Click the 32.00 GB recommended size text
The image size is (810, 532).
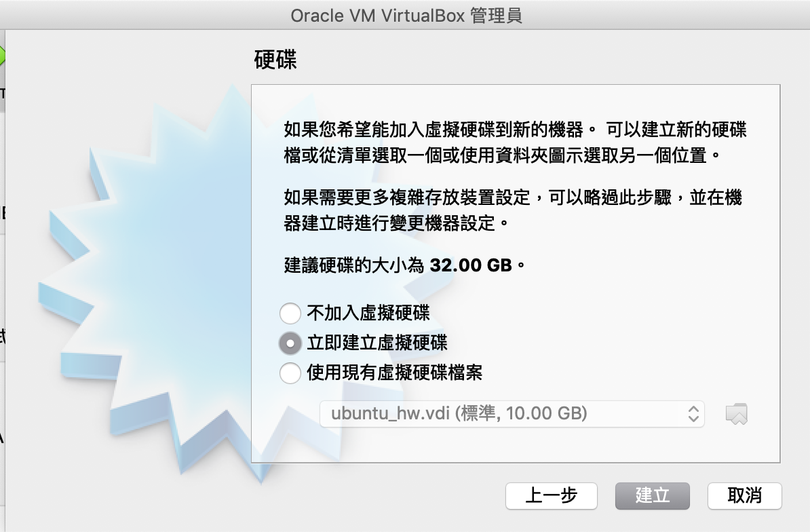pyautogui.click(x=471, y=265)
